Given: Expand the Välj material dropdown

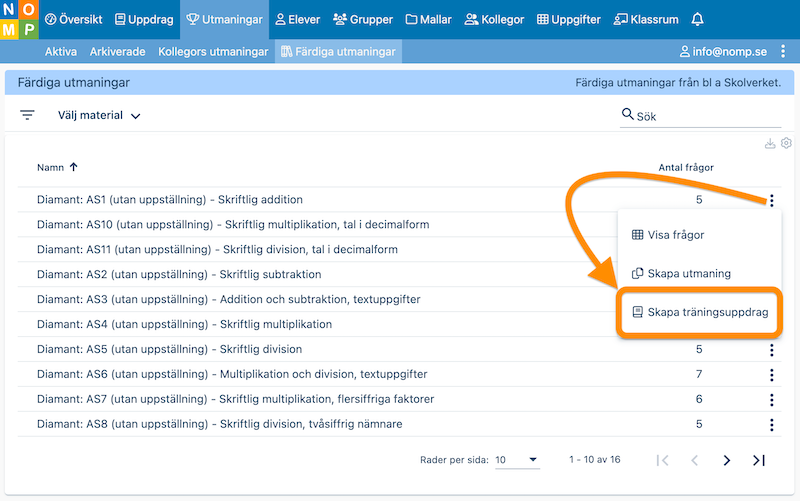Looking at the screenshot, I should click(x=99, y=115).
